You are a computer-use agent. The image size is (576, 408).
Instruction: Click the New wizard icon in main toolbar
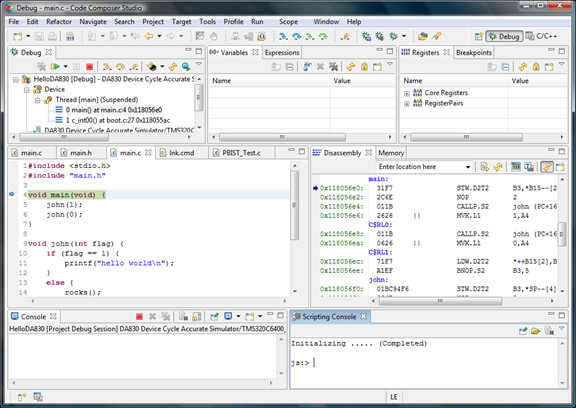[x=18, y=36]
